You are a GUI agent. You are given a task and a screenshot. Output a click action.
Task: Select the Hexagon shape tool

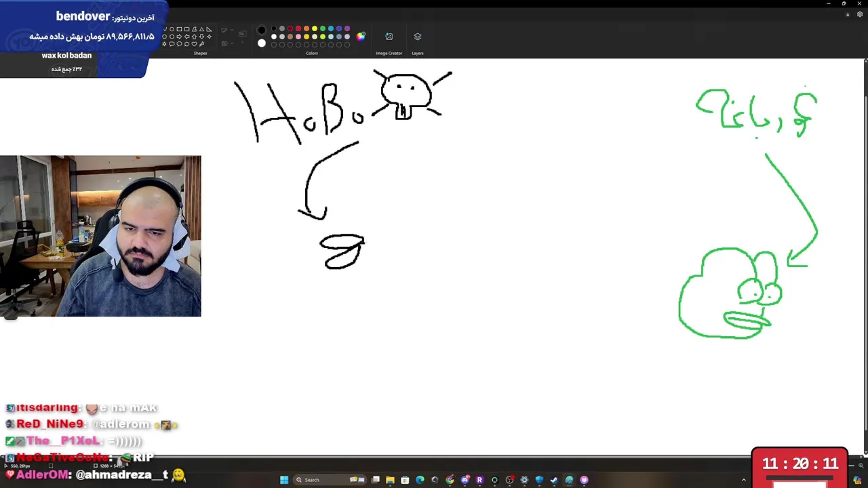coord(172,37)
